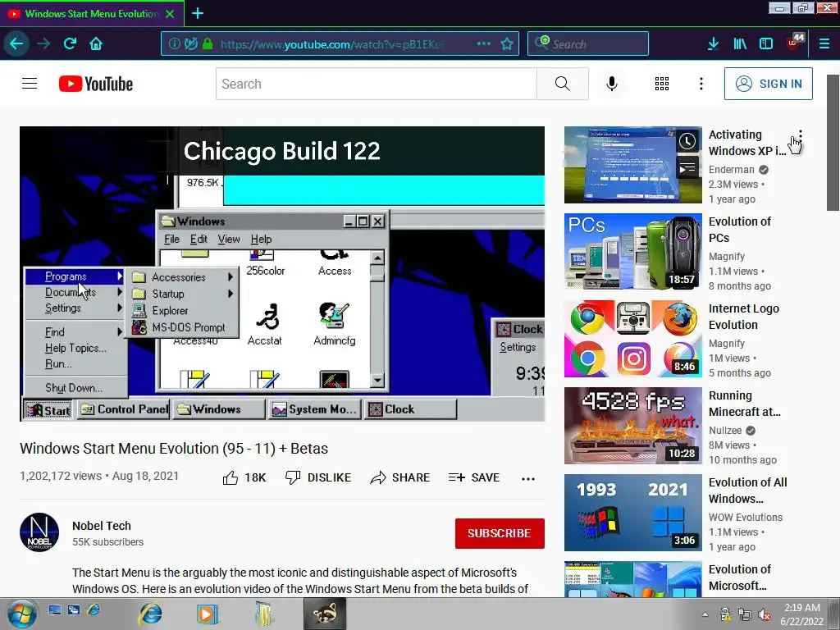This screenshot has height=630, width=840.
Task: Open a new browser tab with plus
Action: click(198, 13)
